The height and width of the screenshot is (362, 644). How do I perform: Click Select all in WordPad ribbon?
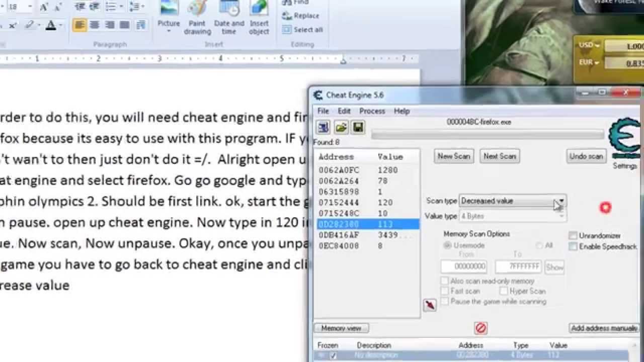[302, 30]
